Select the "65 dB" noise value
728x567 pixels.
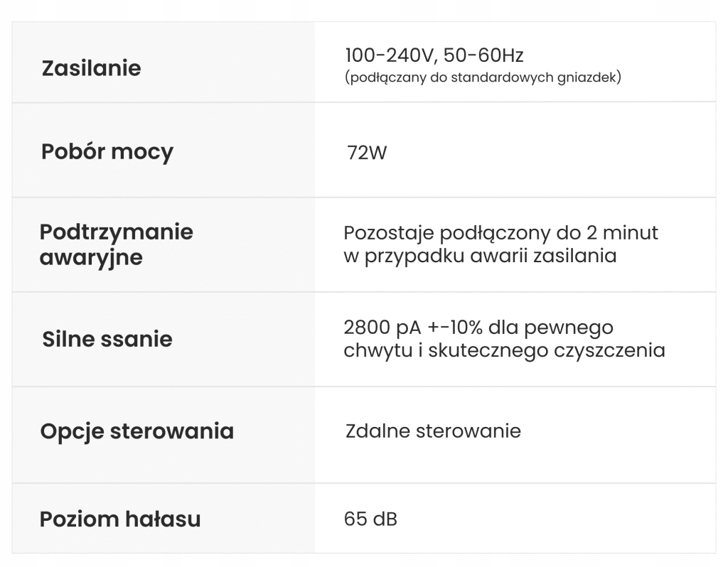pos(370,519)
